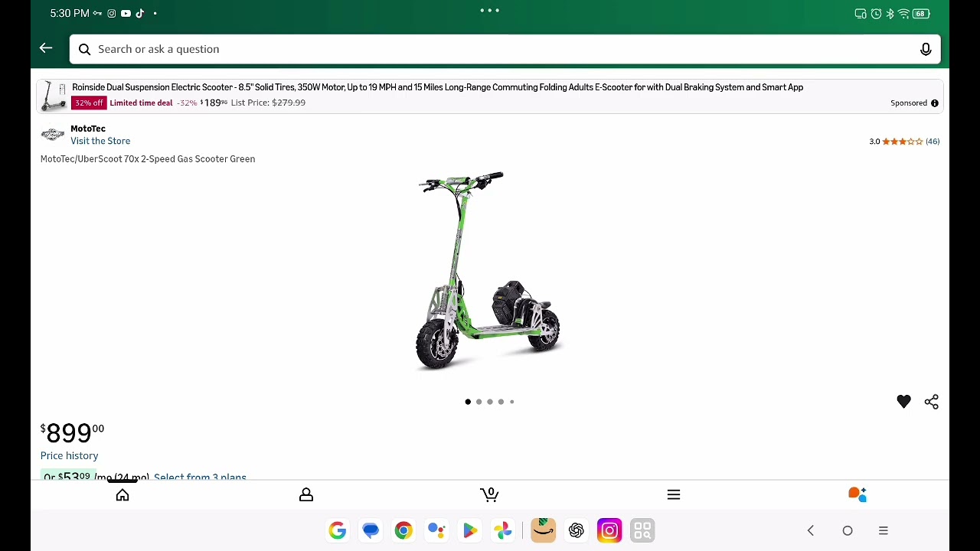Open Google Assistant taskbar icon
The image size is (980, 551).
click(x=436, y=530)
